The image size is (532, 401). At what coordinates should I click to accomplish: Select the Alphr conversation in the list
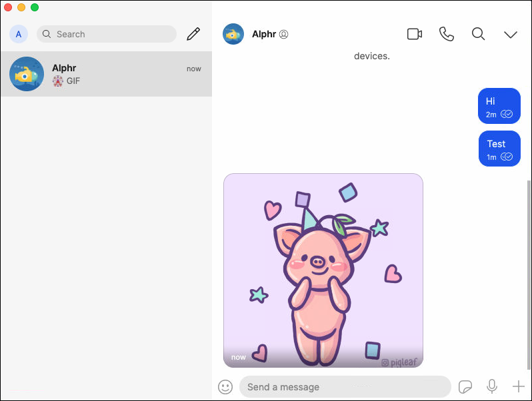coord(107,74)
